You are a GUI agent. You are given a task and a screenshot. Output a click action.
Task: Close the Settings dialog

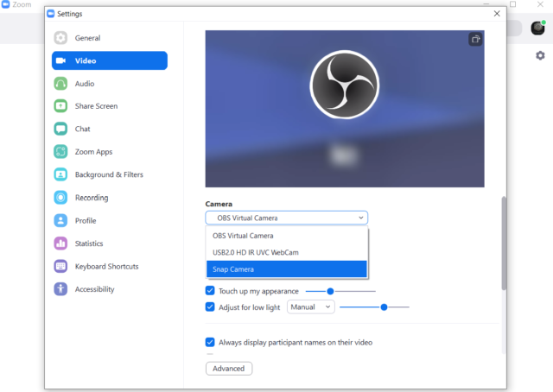coord(497,14)
